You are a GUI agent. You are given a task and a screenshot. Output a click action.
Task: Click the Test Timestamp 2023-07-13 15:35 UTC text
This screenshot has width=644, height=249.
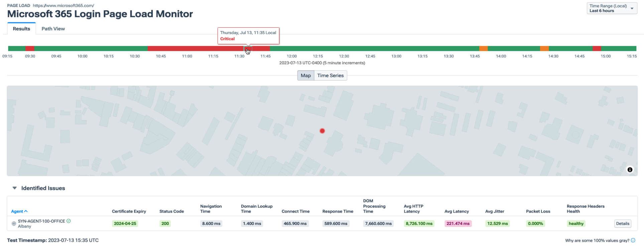[53, 240]
